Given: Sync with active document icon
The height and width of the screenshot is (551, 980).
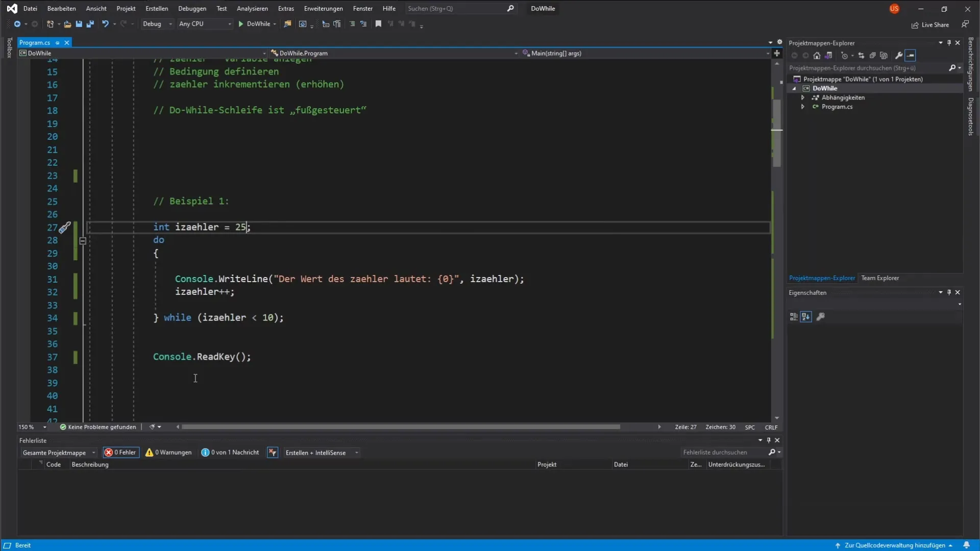Looking at the screenshot, I should (861, 56).
